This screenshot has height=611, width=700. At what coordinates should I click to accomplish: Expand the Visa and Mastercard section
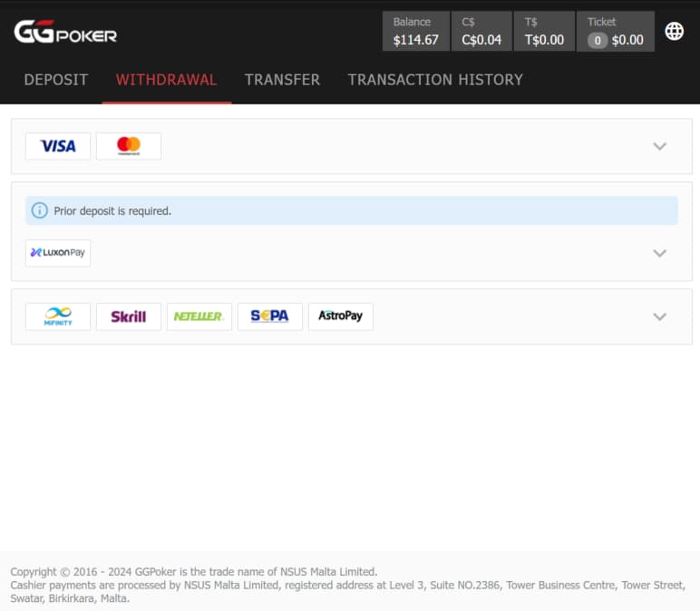(660, 146)
